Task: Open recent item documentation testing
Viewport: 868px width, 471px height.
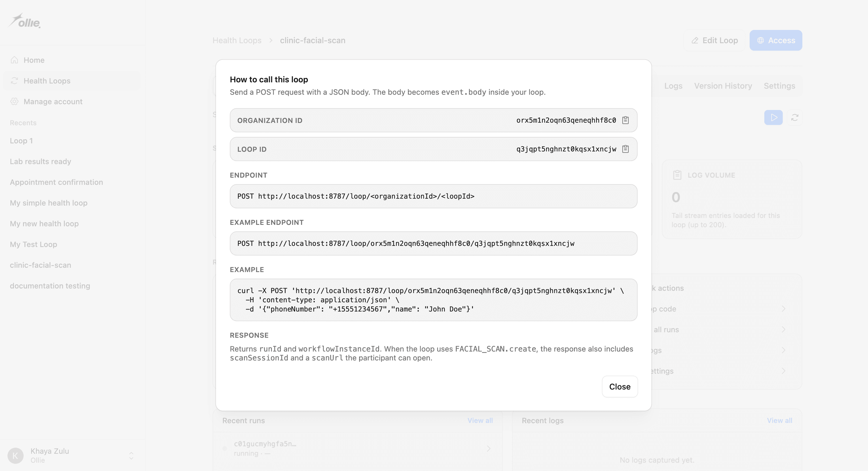Action: pos(50,286)
